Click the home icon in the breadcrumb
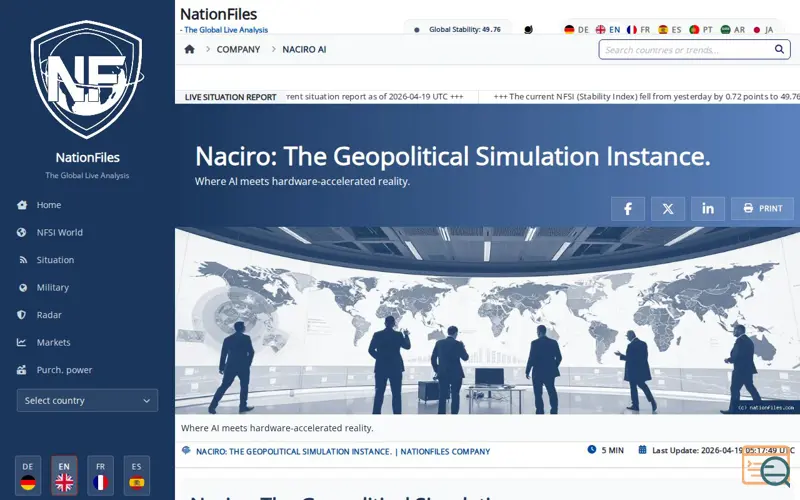This screenshot has height=500, width=800. 189,49
